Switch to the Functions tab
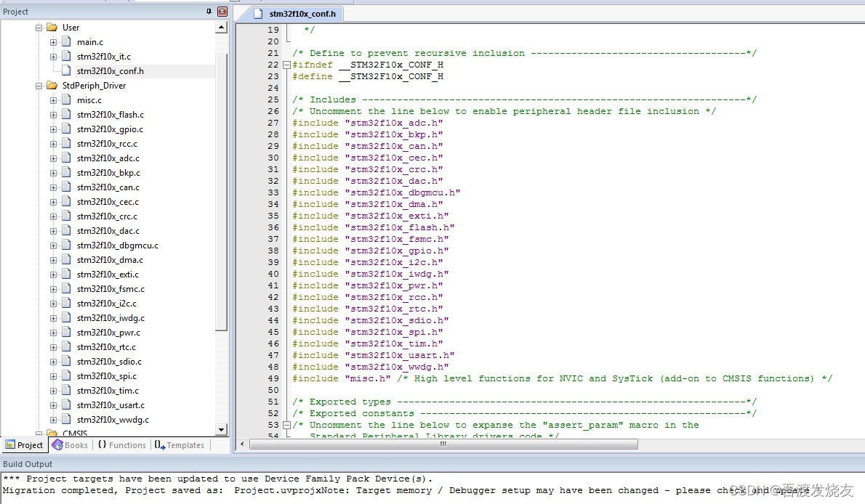The height and width of the screenshot is (504, 865). (122, 445)
